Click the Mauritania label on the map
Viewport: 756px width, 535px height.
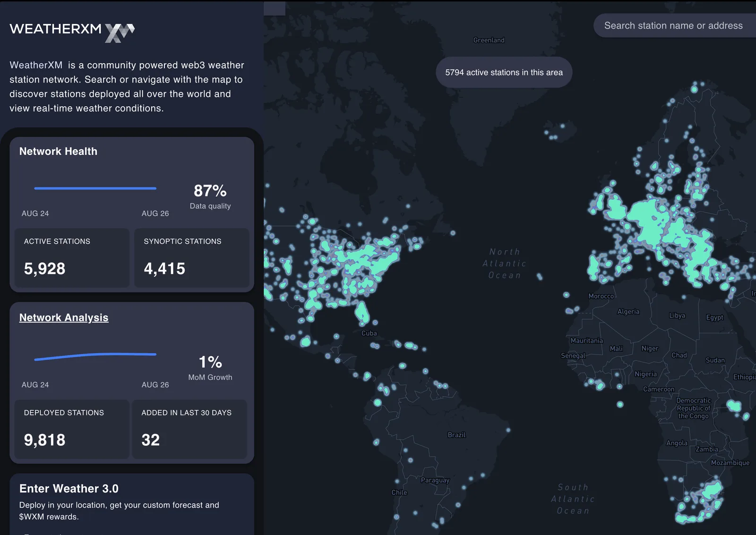(586, 340)
